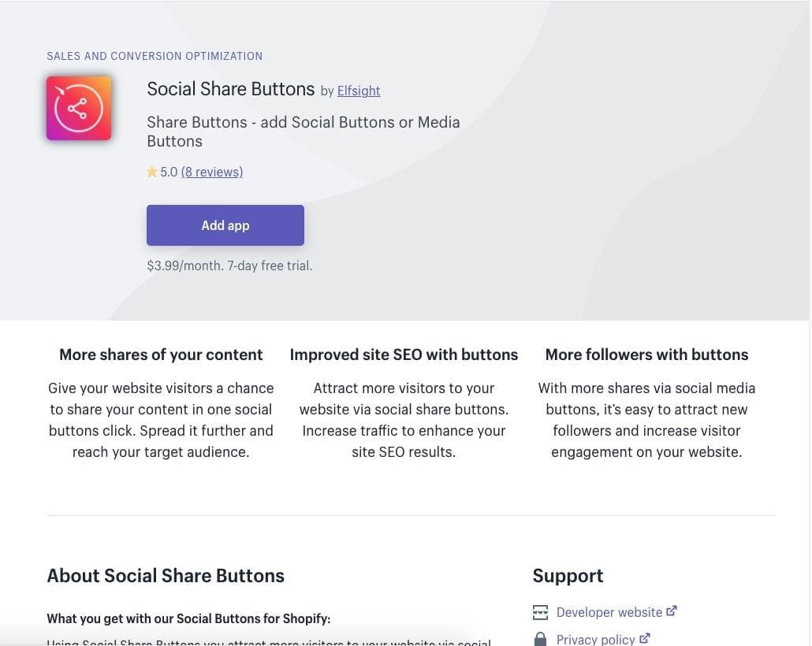Click the $3.99/month pricing text
The image size is (812, 646).
tap(229, 265)
